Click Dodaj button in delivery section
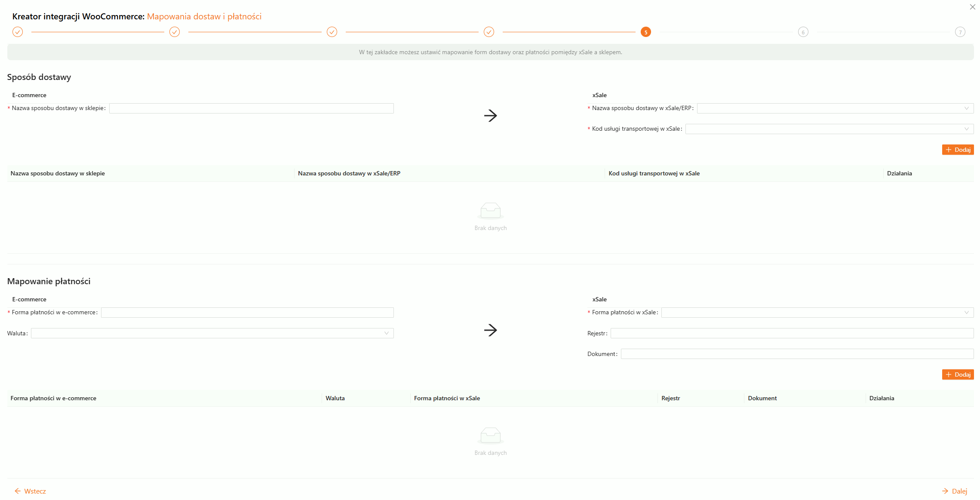Screen dimensions: 980x500 click(958, 150)
